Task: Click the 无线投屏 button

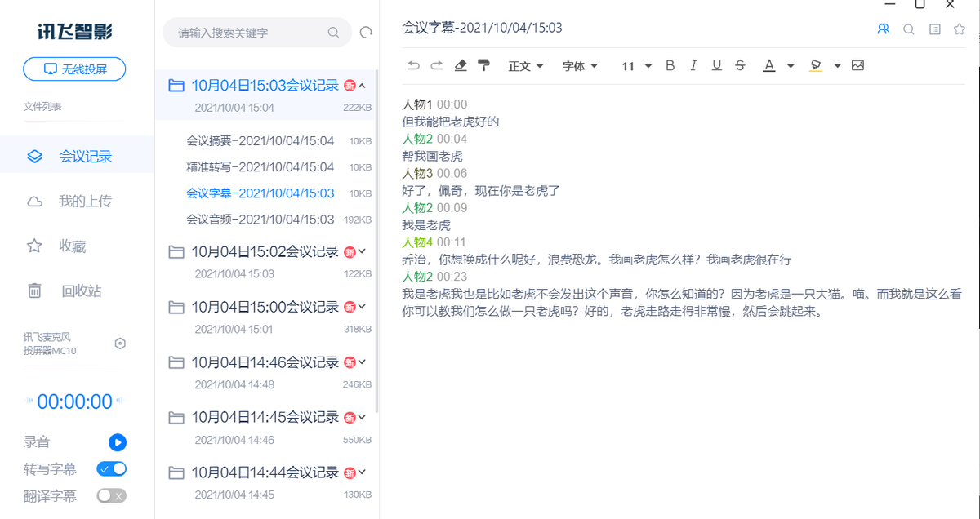Action: pyautogui.click(x=74, y=69)
